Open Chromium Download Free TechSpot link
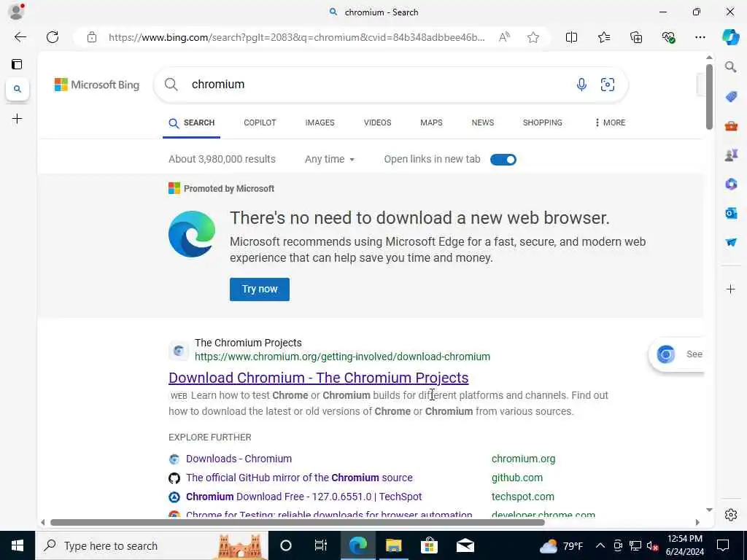The width and height of the screenshot is (747, 560). (303, 497)
